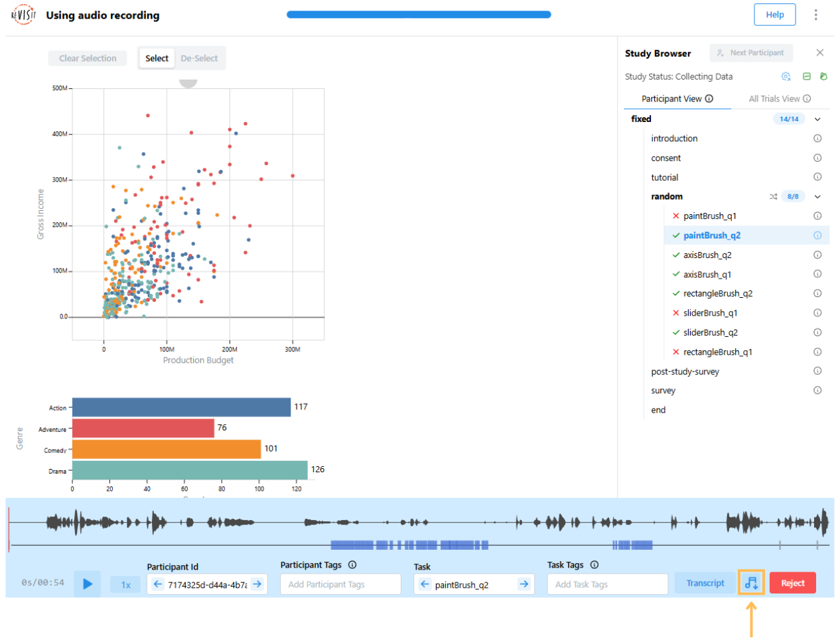Click in the Add Participant Tags field

[340, 584]
